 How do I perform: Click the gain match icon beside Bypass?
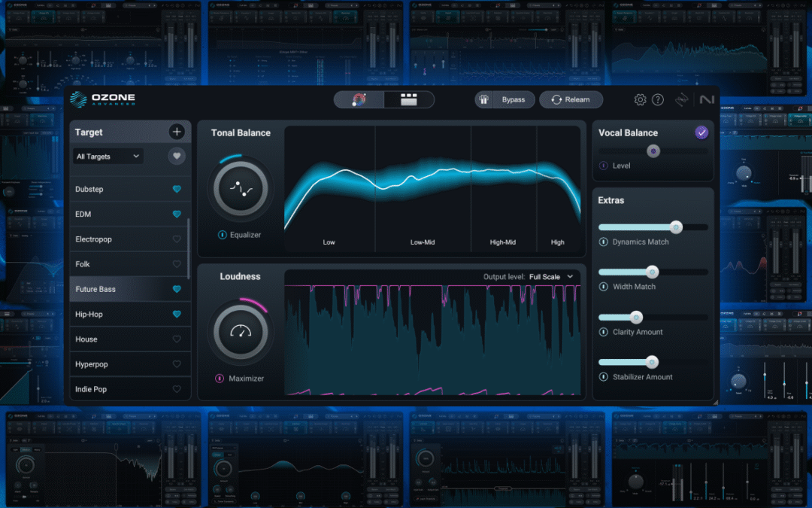click(483, 99)
